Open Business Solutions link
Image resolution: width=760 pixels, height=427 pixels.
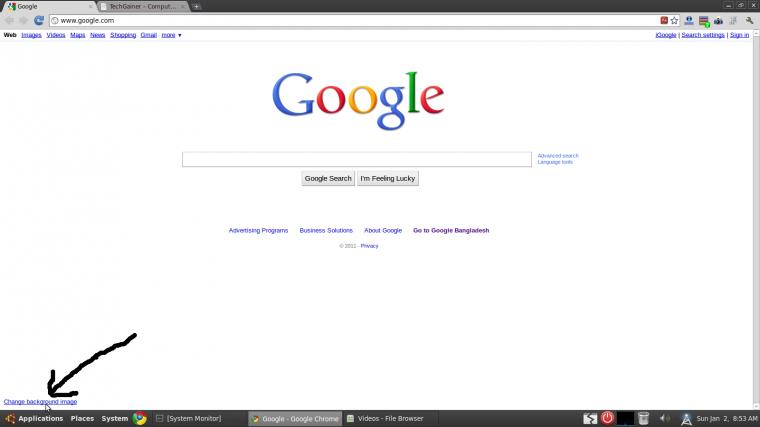tap(326, 231)
